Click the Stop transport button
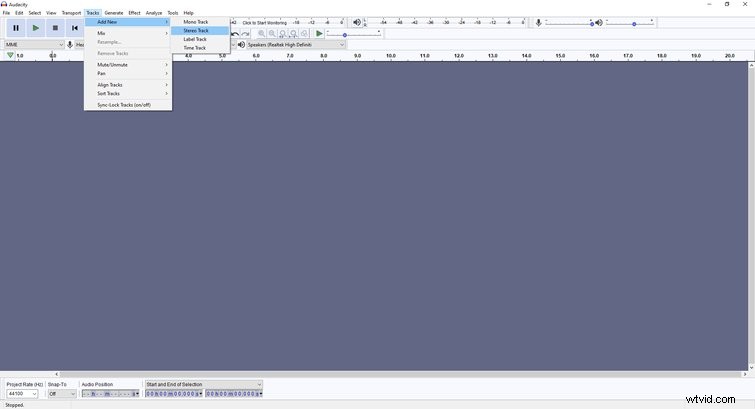Screen dimensions: 755x409 tap(55, 28)
